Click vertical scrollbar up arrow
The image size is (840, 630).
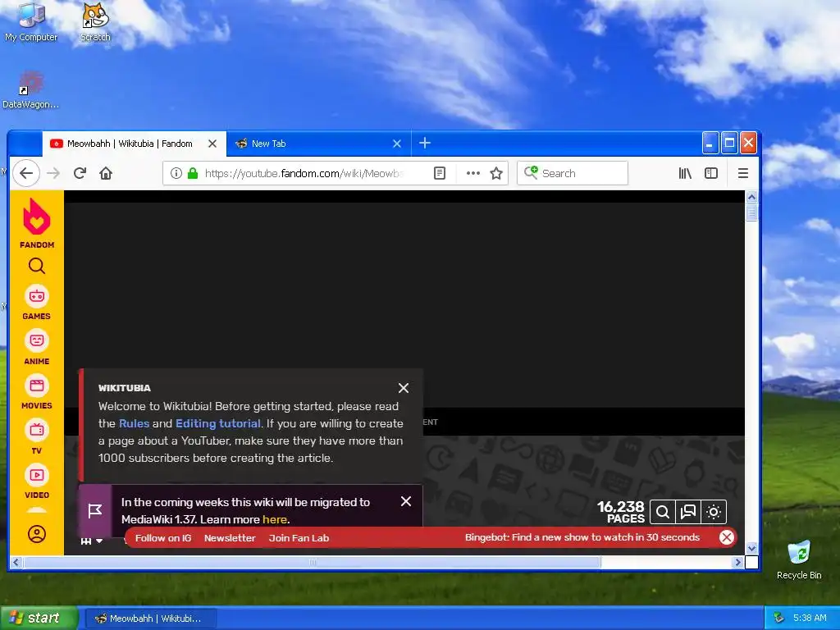pos(751,197)
